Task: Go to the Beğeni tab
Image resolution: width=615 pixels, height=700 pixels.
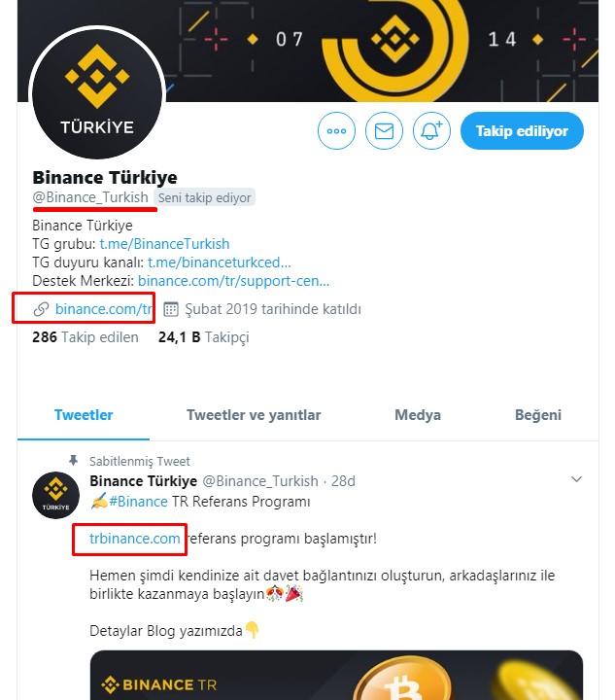Action: coord(538,415)
